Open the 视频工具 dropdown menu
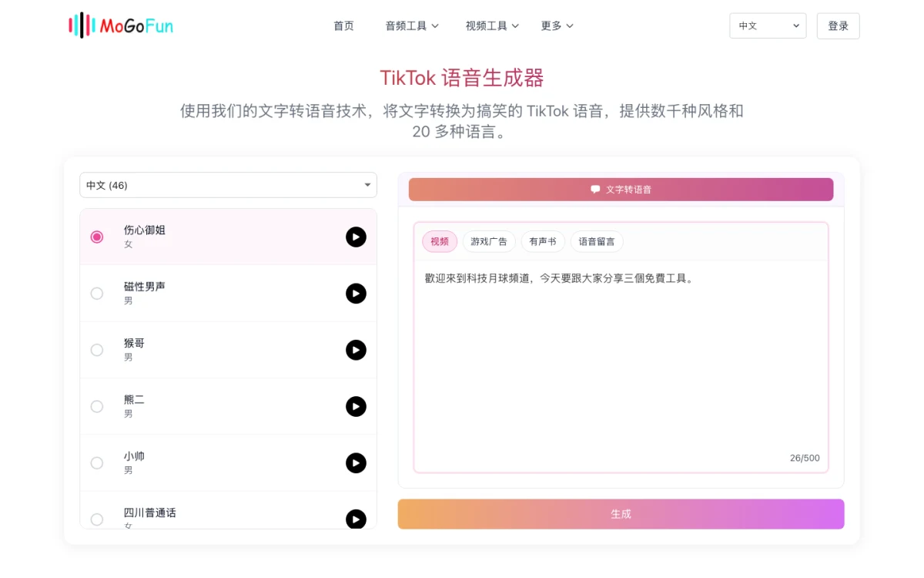Screen dimensions: 924x578 click(492, 25)
